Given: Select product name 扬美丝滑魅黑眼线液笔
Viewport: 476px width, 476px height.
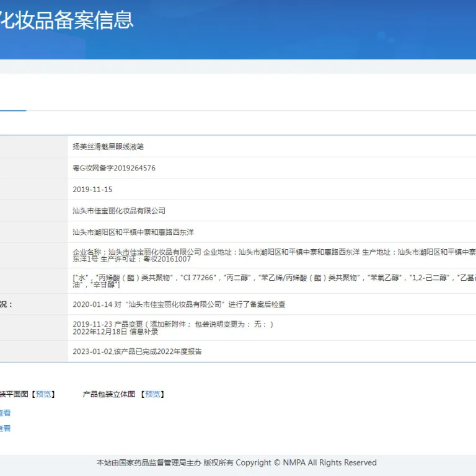Looking at the screenshot, I should click(108, 147).
